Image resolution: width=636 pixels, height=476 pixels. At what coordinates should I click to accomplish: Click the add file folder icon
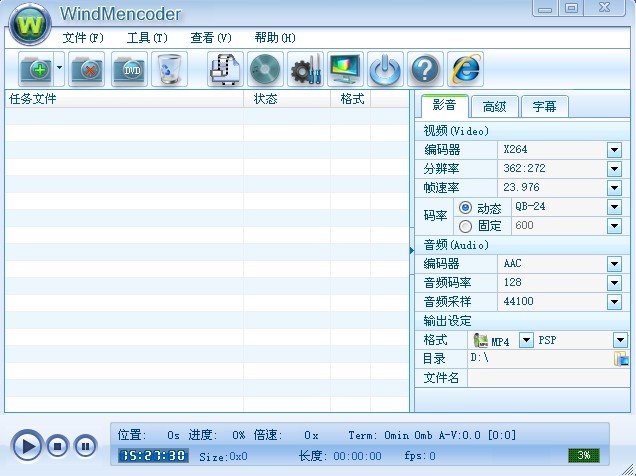pyautogui.click(x=36, y=69)
